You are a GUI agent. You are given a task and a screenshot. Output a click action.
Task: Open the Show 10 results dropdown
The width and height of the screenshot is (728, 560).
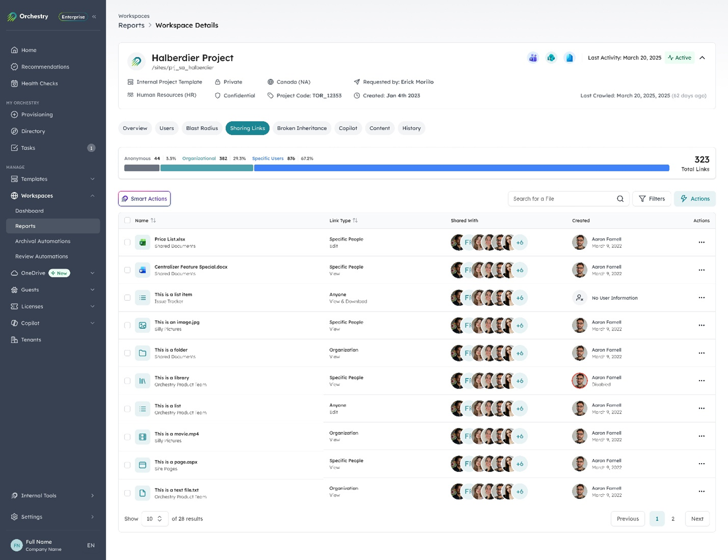pyautogui.click(x=154, y=518)
